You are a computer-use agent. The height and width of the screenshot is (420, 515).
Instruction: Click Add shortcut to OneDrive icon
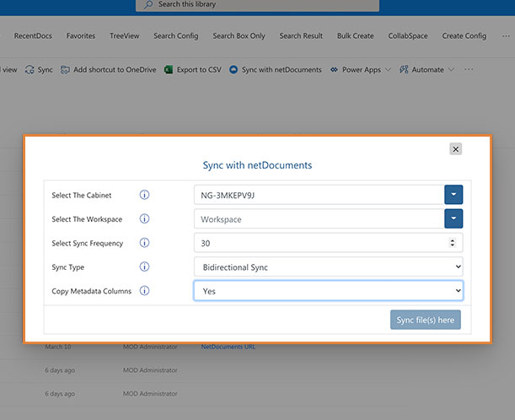pos(65,70)
